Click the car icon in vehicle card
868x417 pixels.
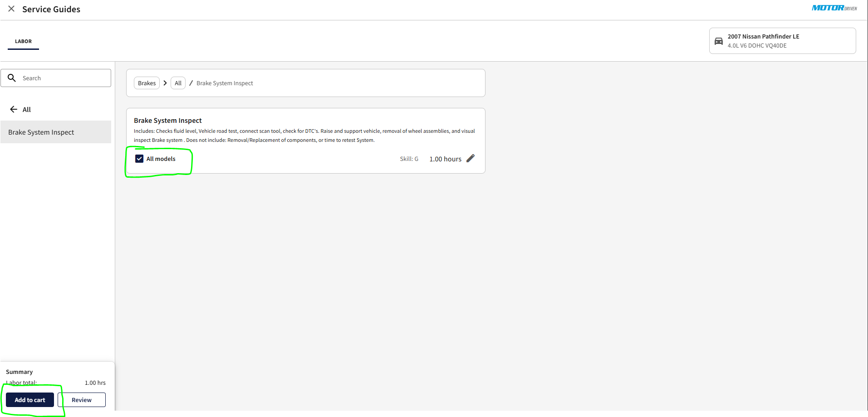[x=719, y=41]
